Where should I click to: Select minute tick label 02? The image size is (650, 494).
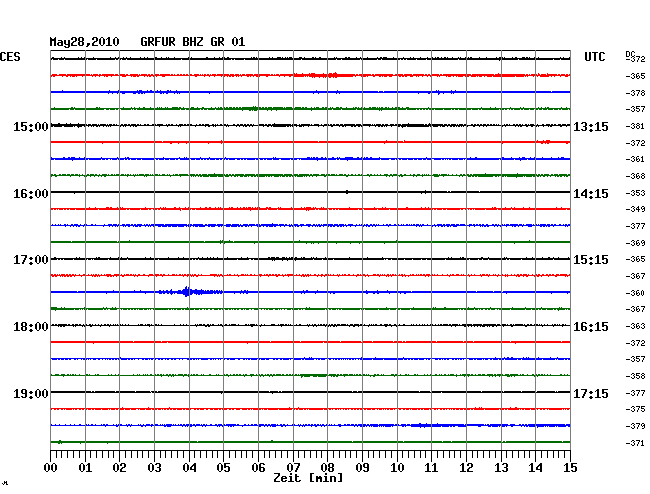119,468
